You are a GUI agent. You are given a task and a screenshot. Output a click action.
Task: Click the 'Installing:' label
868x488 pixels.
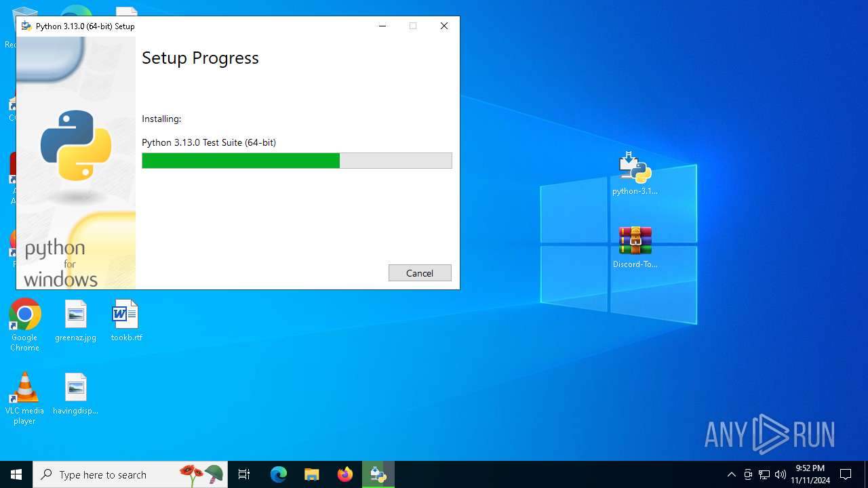pos(161,119)
